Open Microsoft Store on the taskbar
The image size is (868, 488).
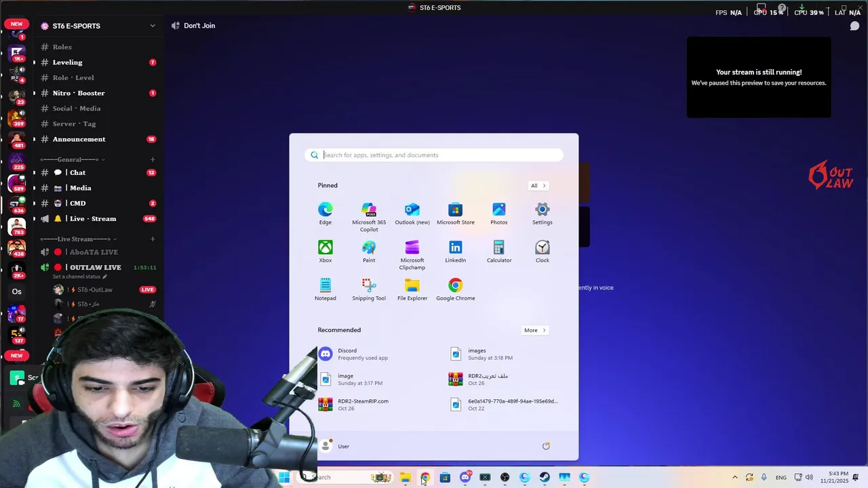445,478
